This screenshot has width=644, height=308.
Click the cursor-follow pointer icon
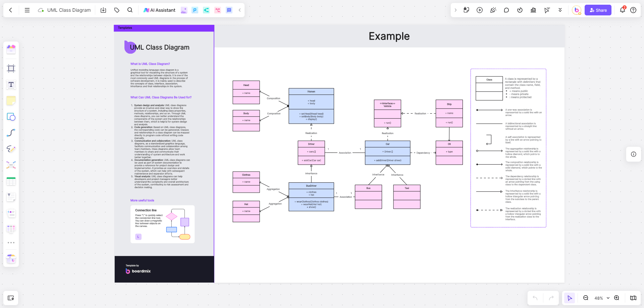tap(547, 10)
